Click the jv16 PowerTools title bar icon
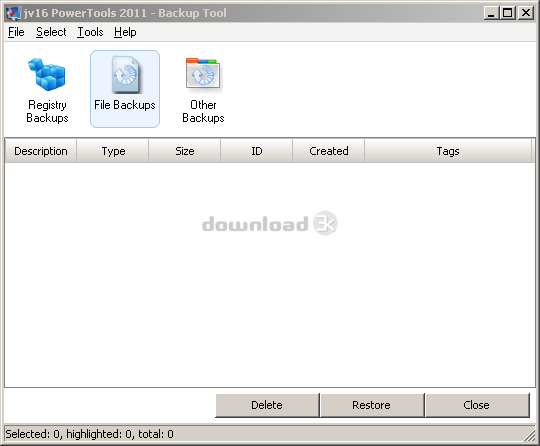This screenshot has height=446, width=540. click(x=13, y=13)
